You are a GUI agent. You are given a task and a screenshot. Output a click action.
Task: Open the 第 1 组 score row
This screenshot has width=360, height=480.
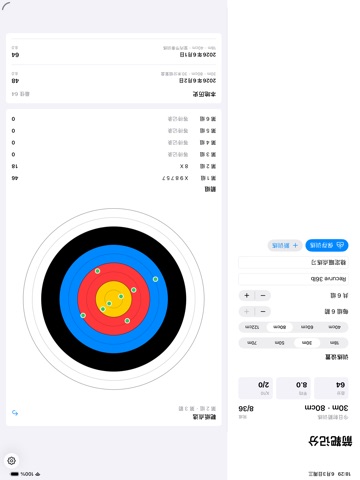(114, 178)
